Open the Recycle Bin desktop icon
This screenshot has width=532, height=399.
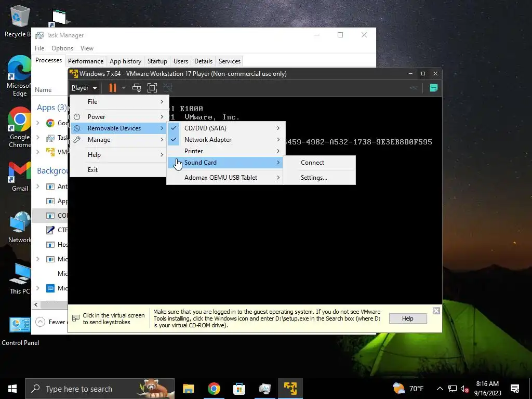[x=19, y=21]
